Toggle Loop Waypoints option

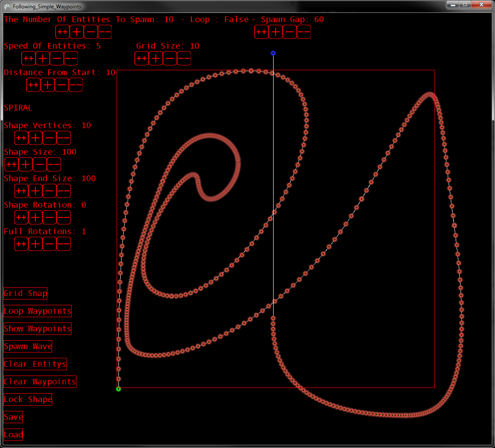click(x=37, y=311)
